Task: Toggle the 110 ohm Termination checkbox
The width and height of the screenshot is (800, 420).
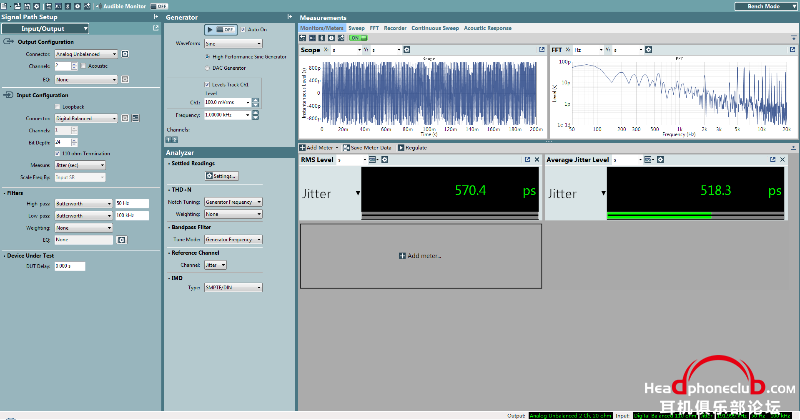Action: coord(58,153)
